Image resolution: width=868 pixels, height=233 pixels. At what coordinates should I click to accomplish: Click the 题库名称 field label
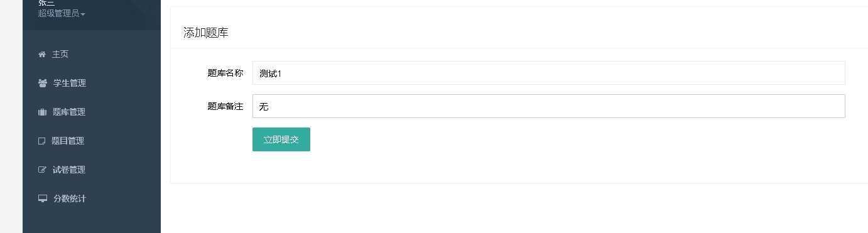pos(225,73)
